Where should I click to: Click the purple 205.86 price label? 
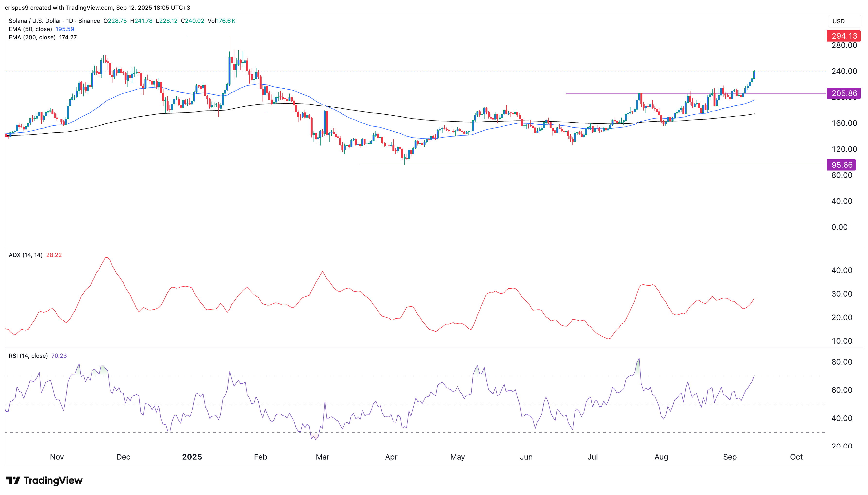[843, 93]
